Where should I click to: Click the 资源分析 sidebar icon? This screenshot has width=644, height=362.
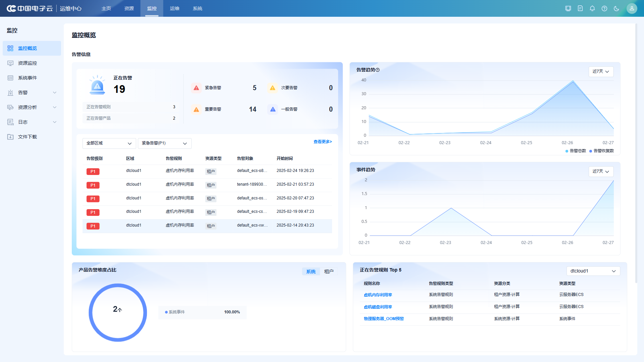pyautogui.click(x=10, y=107)
